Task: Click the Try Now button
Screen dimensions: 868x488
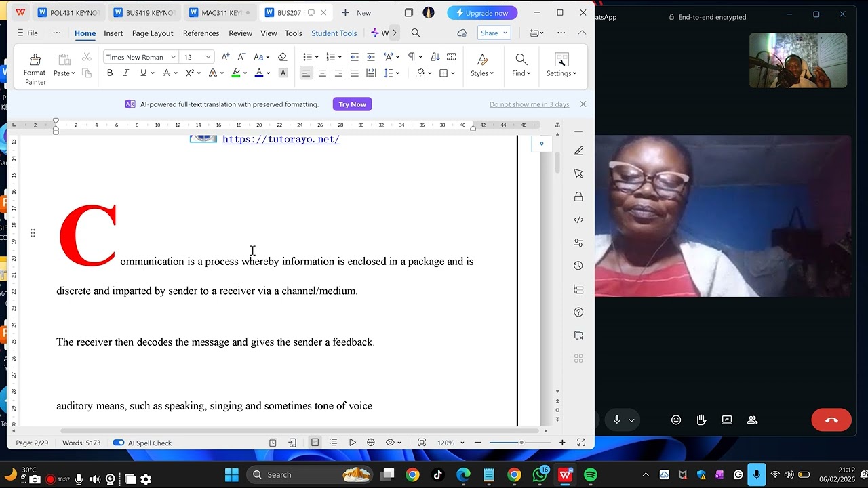Action: pos(352,104)
